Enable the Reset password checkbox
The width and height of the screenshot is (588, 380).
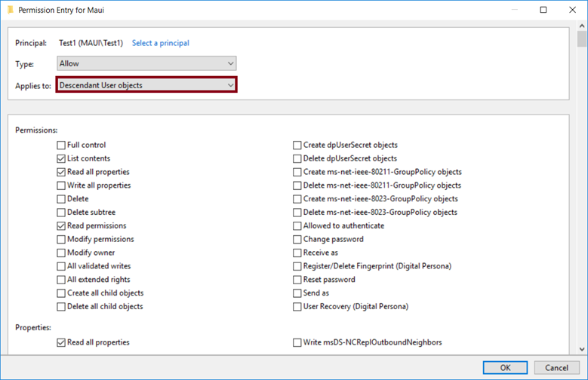point(297,280)
